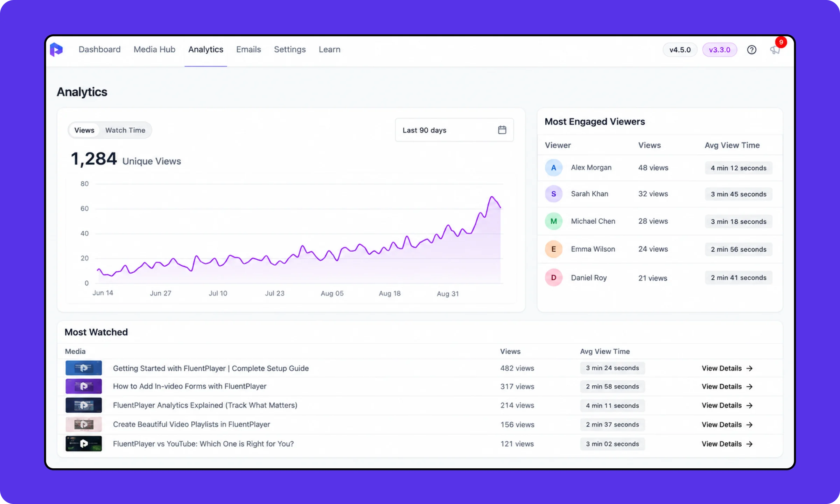840x504 pixels.
Task: Click Daniel Roy's avatar icon
Action: [554, 278]
